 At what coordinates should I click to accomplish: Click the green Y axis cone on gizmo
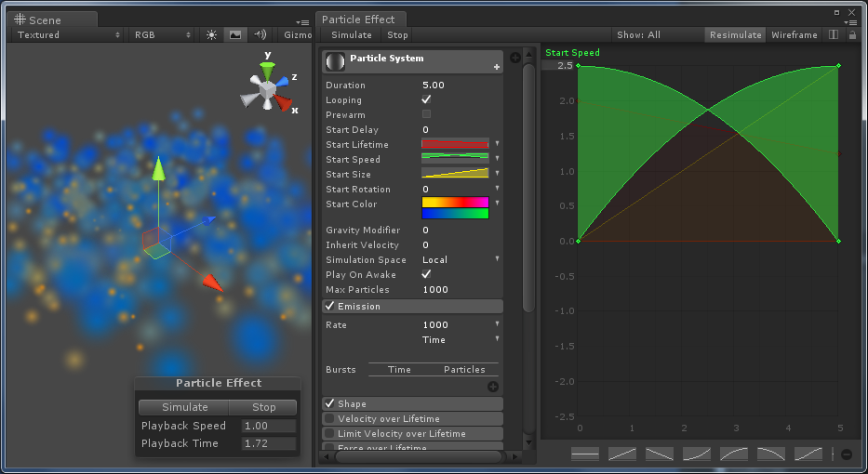point(267,70)
